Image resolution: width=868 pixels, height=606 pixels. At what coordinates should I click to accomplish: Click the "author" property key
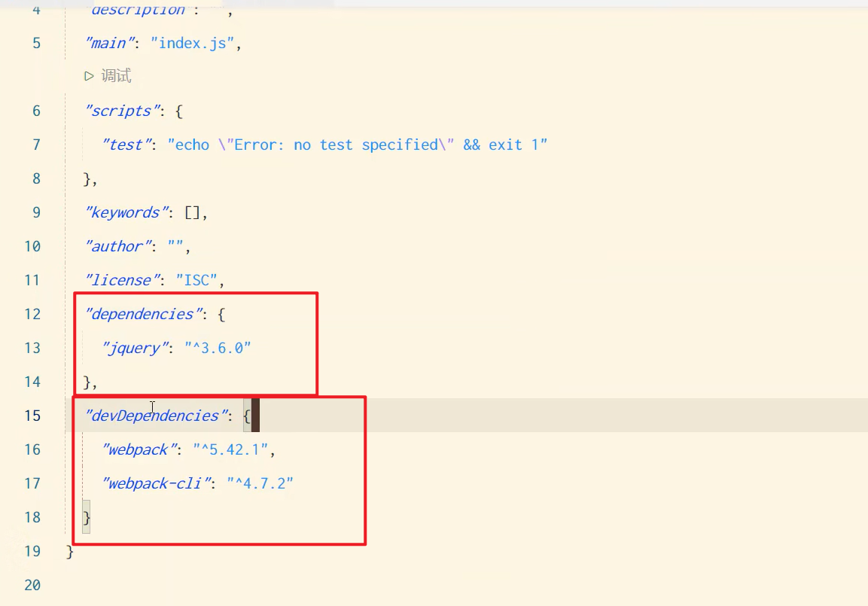(x=117, y=246)
